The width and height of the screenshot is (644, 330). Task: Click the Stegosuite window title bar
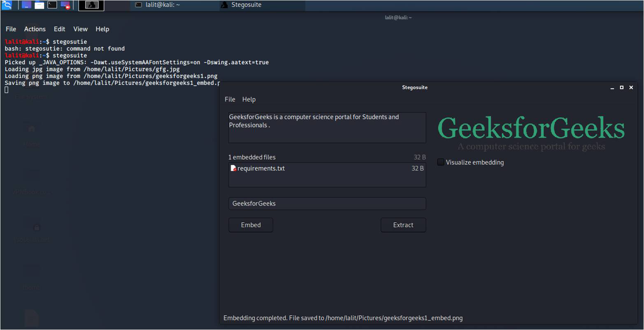(x=414, y=87)
